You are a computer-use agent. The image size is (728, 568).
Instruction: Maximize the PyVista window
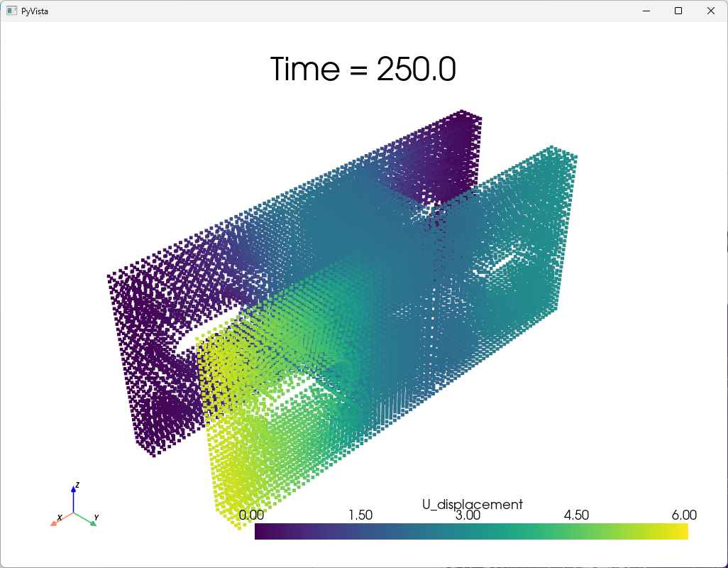pos(678,11)
